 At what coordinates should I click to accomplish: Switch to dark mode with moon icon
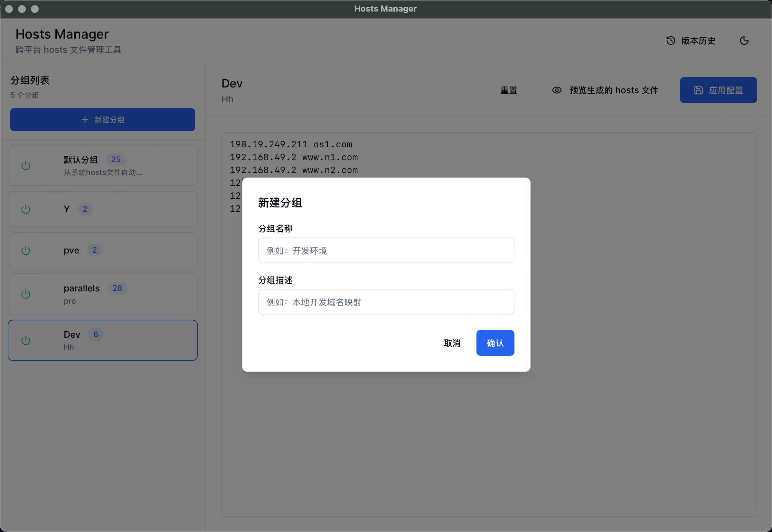(x=744, y=41)
